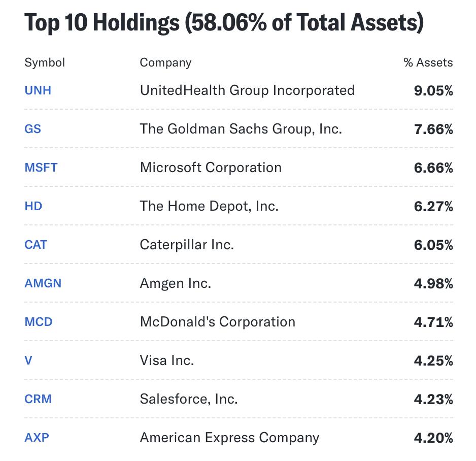Click the % Assets column header
The height and width of the screenshot is (461, 476).
[428, 62]
